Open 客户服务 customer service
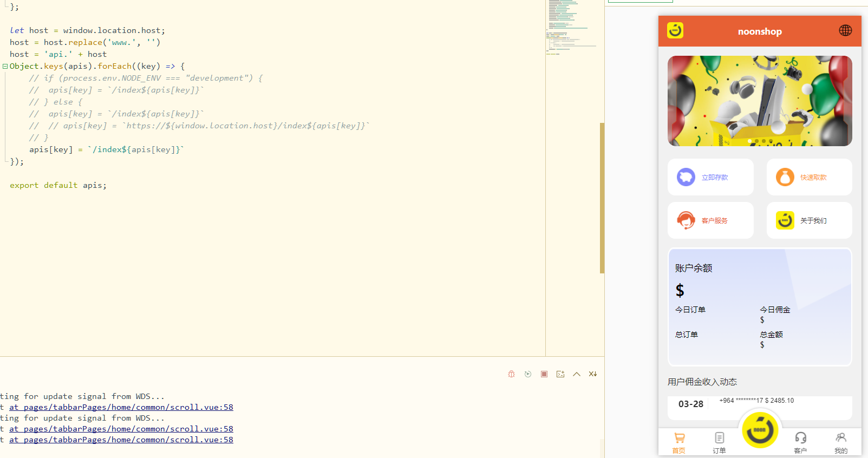 710,220
